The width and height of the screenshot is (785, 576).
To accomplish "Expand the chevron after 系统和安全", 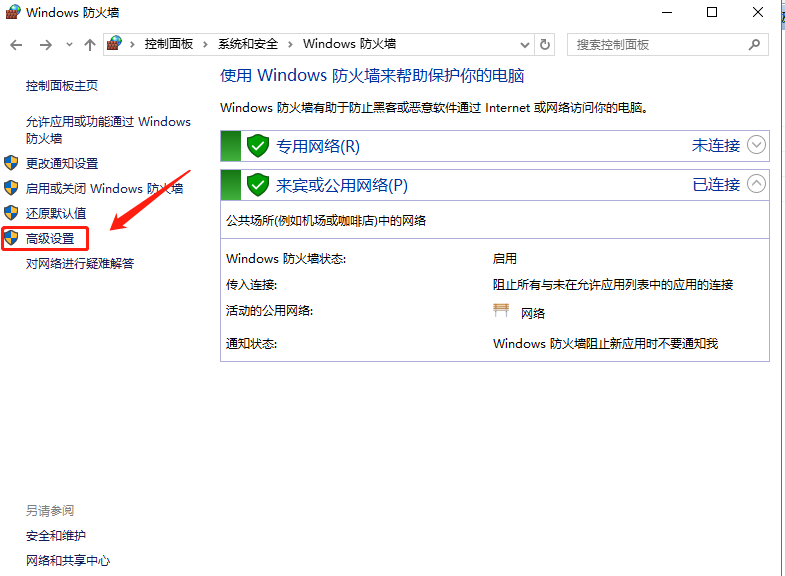I will pyautogui.click(x=290, y=45).
